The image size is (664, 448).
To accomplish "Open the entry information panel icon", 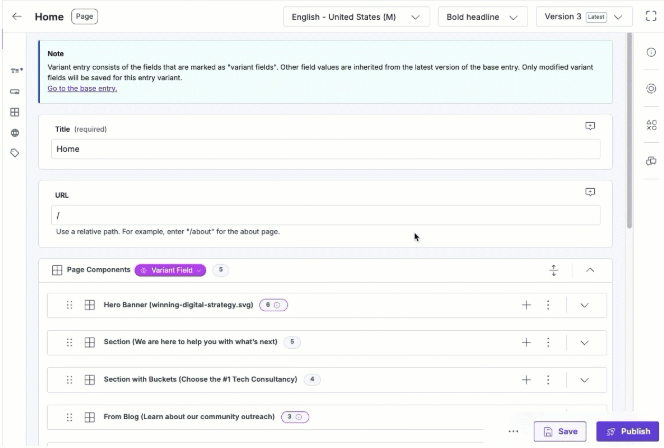I will [651, 52].
